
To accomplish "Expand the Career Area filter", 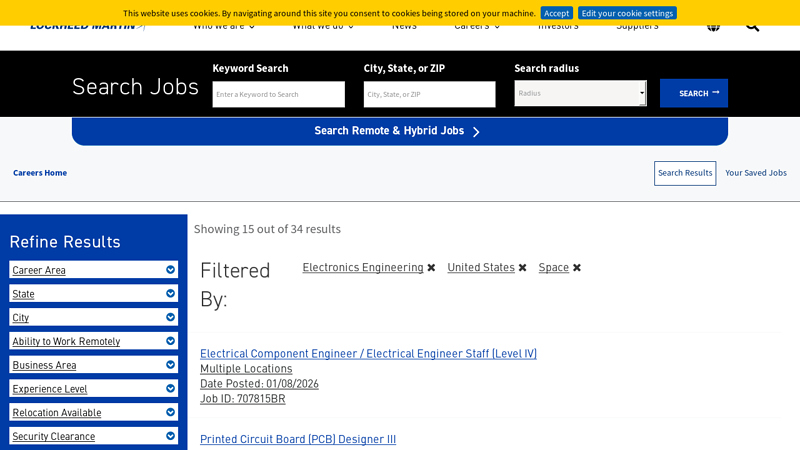I will click(93, 270).
